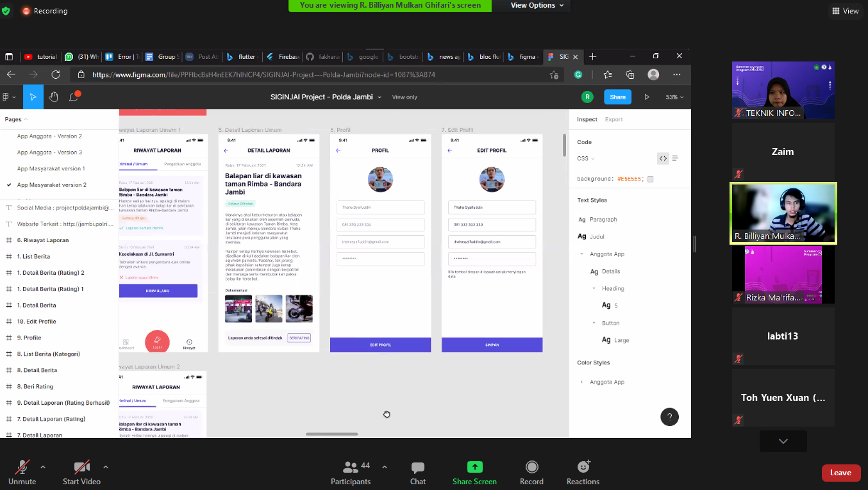Image resolution: width=868 pixels, height=490 pixels.
Task: Select the '9. Profile' frame in layers
Action: [32, 338]
